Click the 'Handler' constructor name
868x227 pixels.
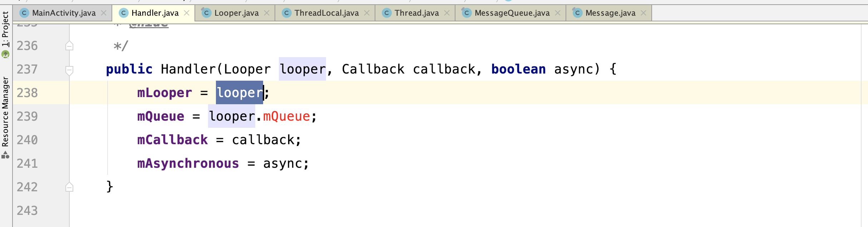pyautogui.click(x=188, y=69)
